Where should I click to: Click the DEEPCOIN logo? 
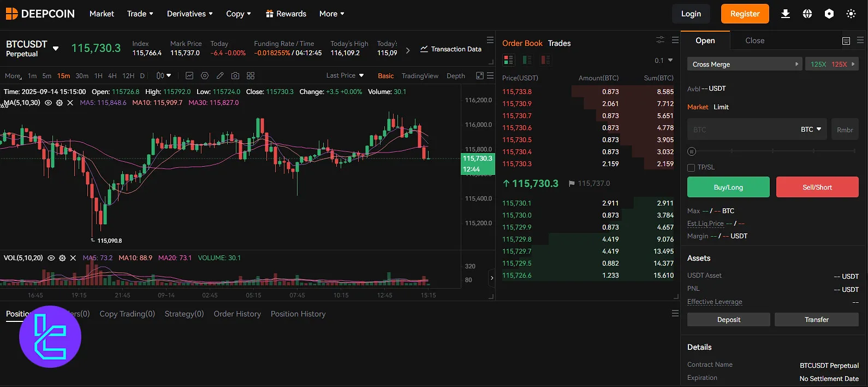point(40,14)
